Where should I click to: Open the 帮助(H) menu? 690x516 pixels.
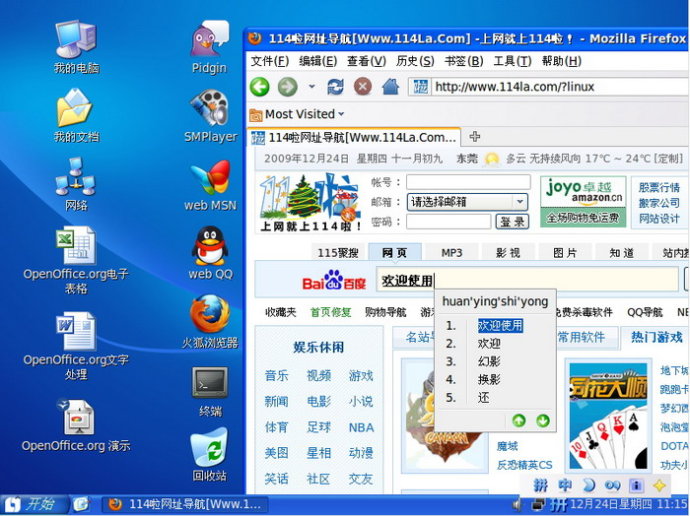[562, 61]
